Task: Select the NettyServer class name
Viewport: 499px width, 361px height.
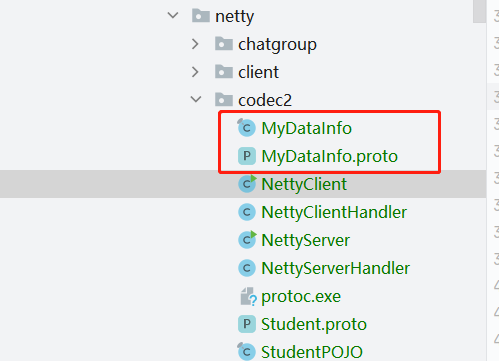Action: [x=305, y=240]
